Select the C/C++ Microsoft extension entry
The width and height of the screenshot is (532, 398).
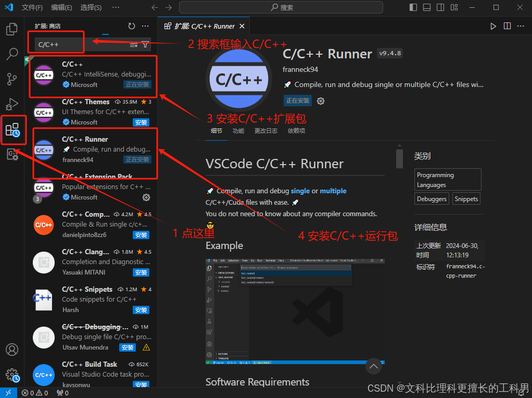pos(91,74)
